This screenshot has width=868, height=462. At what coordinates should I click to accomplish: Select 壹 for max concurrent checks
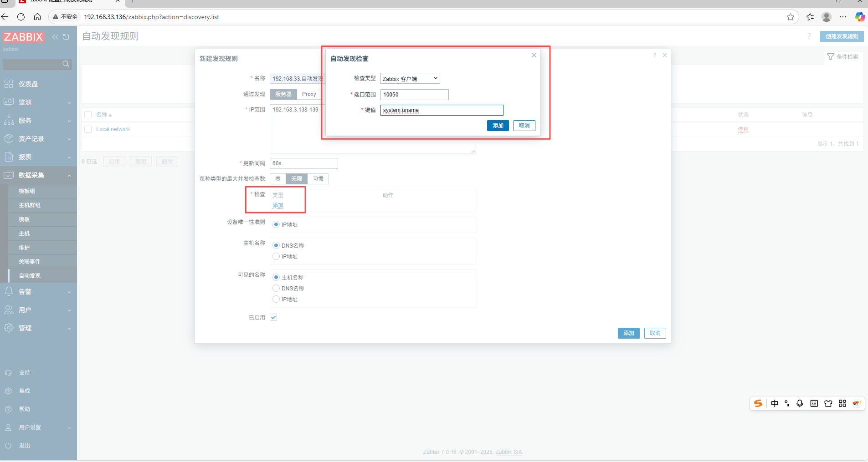point(278,179)
